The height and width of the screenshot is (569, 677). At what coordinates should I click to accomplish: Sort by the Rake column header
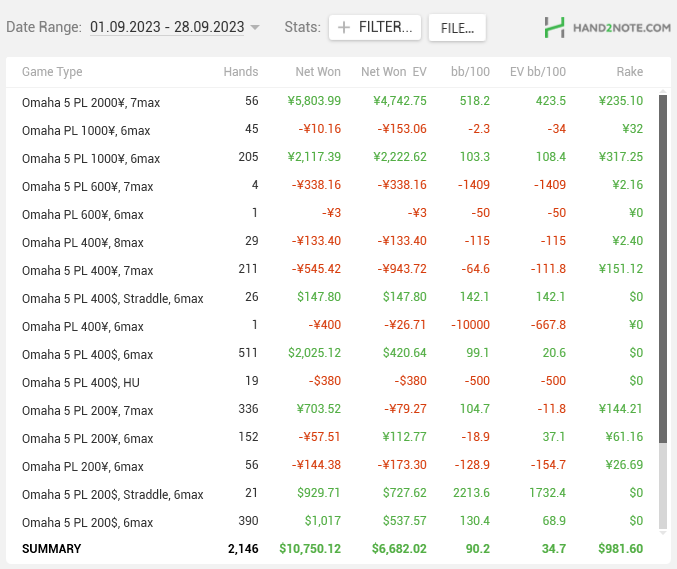[630, 72]
